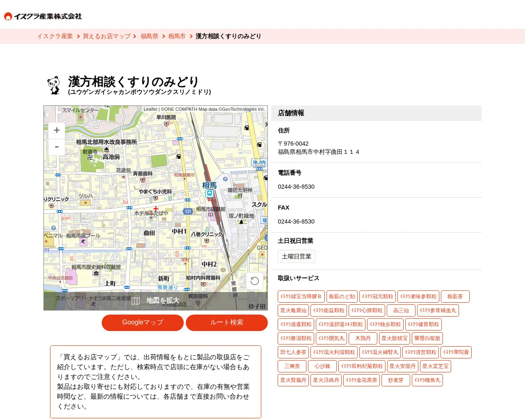
Task: Select イスクラ逍遙顆粒 product tag
Action: click(296, 324)
